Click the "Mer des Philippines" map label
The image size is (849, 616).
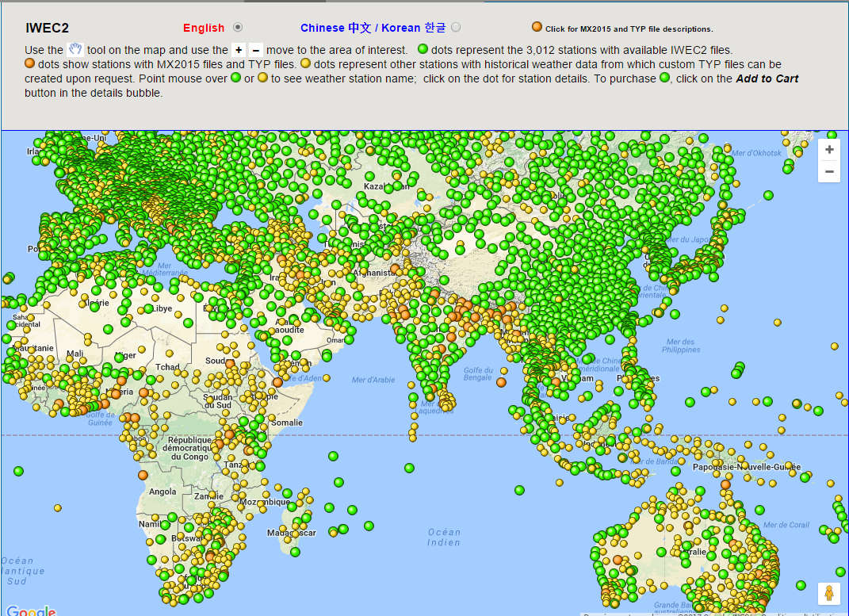(681, 346)
